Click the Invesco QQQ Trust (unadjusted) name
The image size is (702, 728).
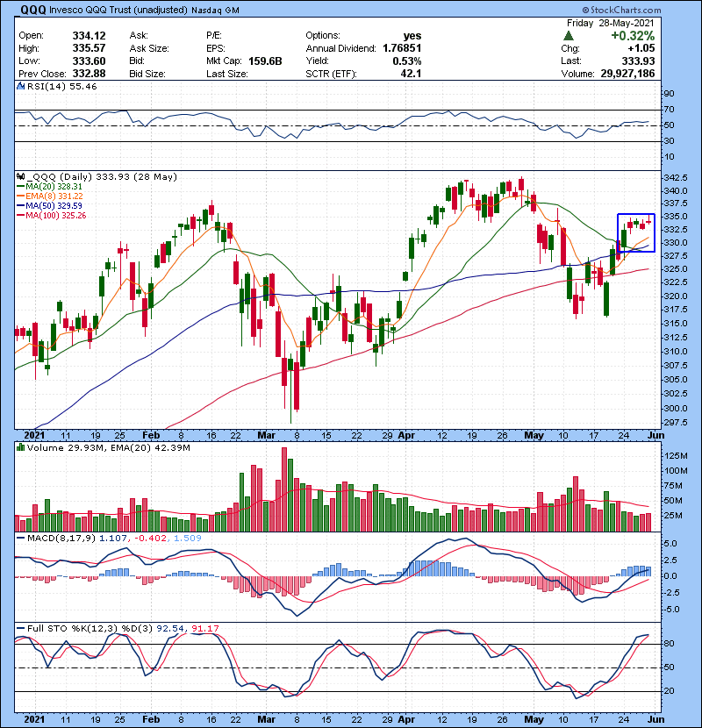[x=118, y=11]
